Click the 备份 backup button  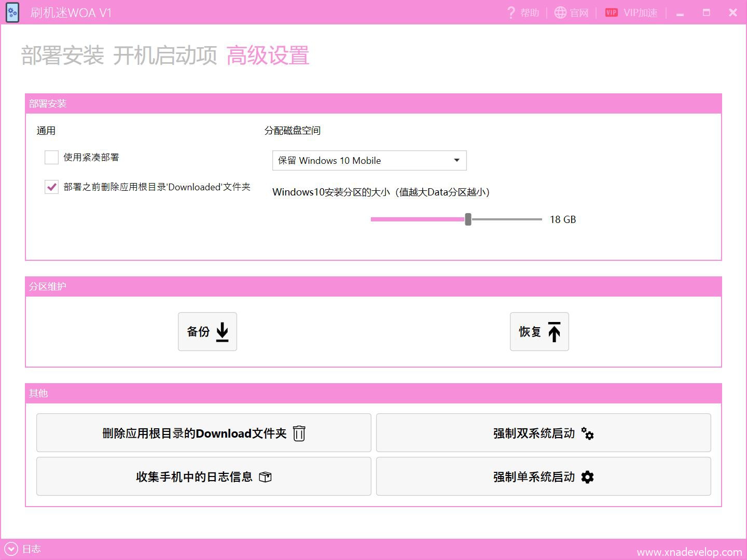point(208,332)
